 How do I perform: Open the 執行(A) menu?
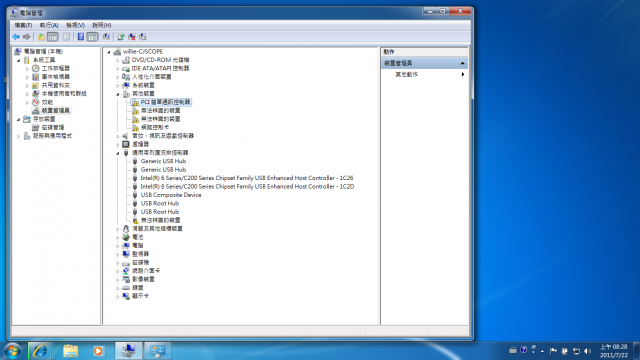[x=49, y=25]
